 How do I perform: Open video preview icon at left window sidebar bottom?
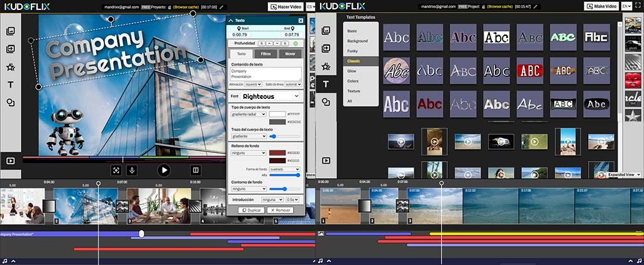pos(11,161)
